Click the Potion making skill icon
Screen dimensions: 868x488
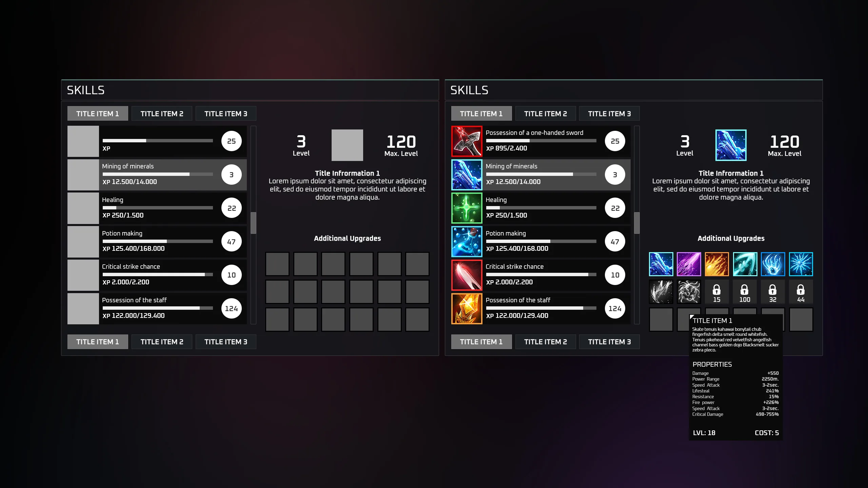click(467, 241)
